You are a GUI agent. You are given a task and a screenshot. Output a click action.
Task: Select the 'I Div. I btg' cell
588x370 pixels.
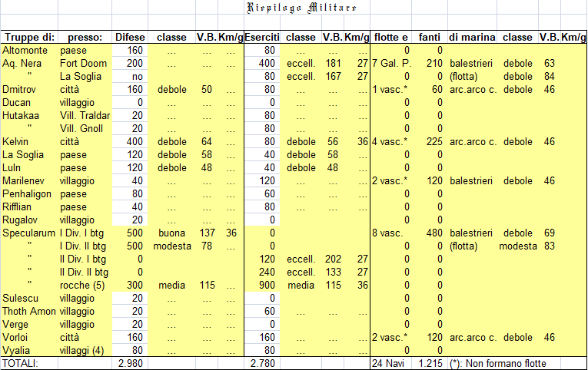pos(81,233)
